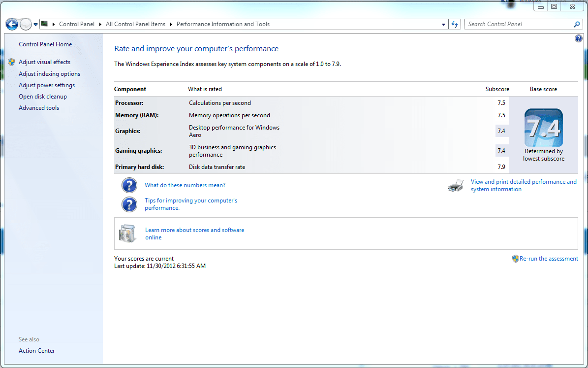Select the Primary hard disk row label
The image size is (588, 368).
[140, 167]
